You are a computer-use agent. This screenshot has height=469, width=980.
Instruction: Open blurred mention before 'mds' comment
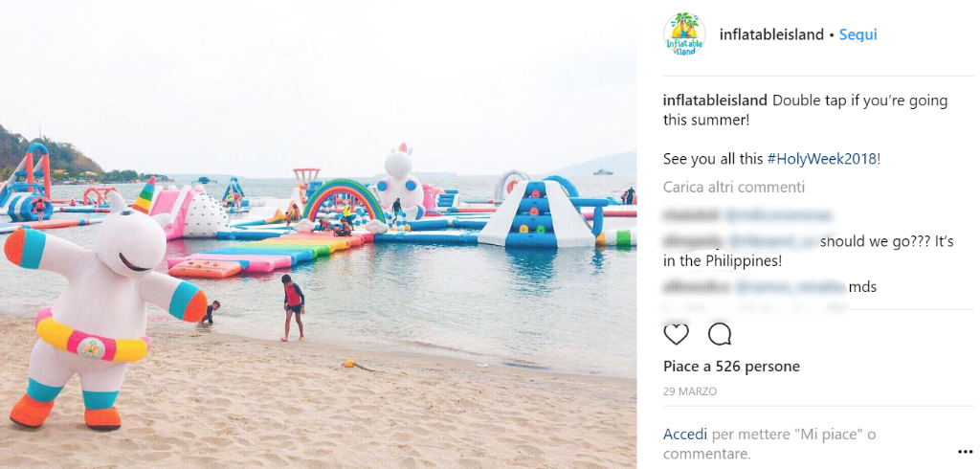click(x=790, y=288)
